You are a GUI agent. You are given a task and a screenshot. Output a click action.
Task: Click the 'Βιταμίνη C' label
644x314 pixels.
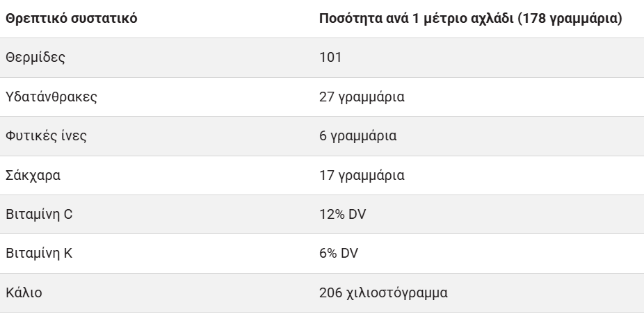click(39, 214)
